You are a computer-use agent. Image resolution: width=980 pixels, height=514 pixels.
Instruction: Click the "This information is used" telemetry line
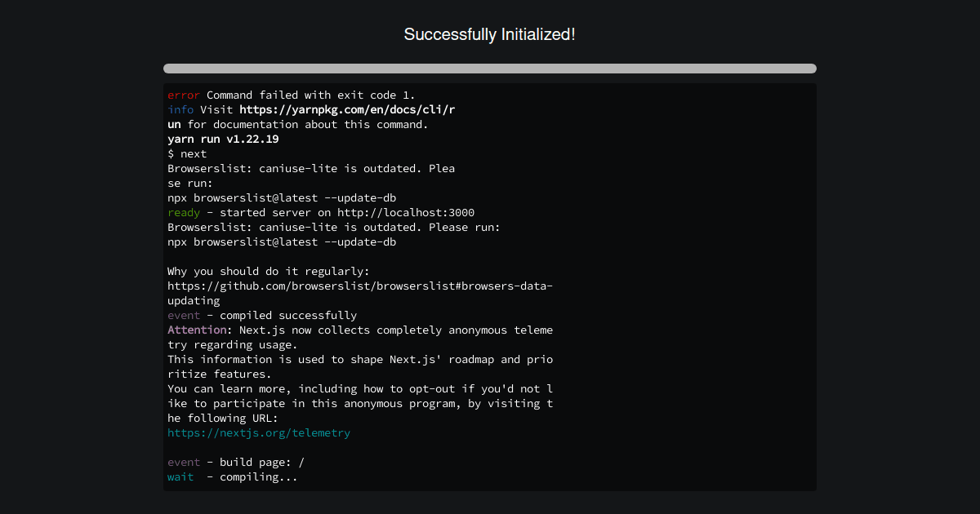pos(359,360)
